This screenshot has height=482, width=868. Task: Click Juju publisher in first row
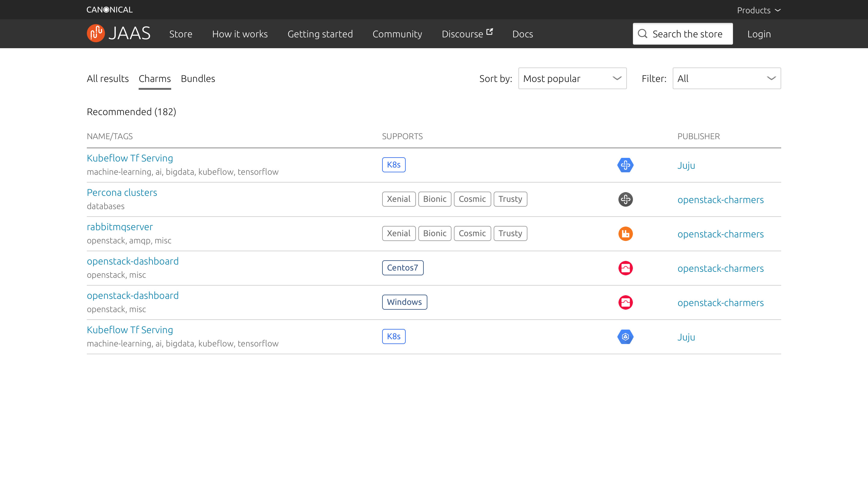(686, 165)
